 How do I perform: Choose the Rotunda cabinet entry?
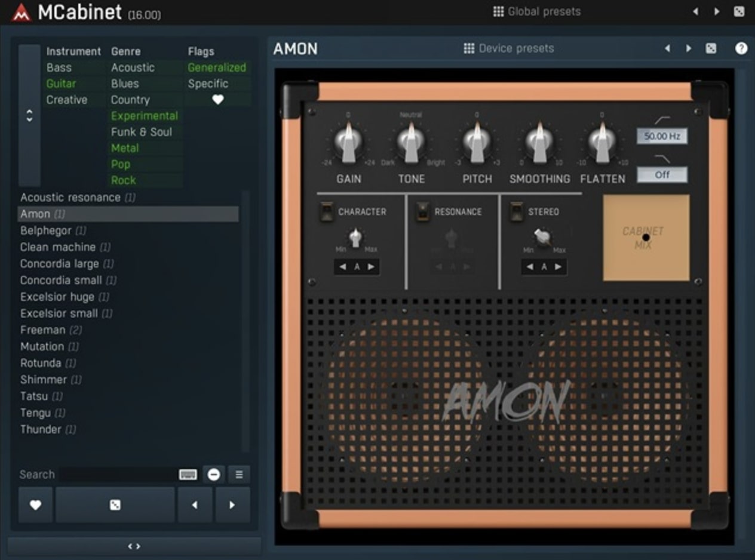pos(128,363)
